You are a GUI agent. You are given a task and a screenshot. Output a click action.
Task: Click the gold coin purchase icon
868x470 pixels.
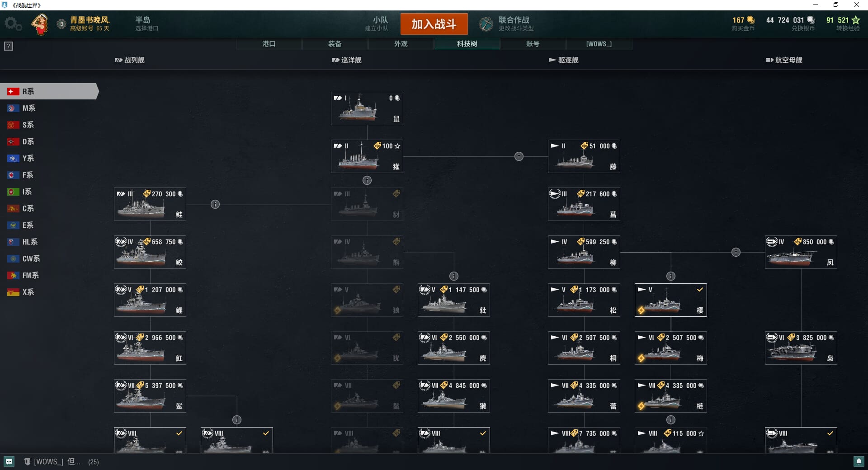[750, 20]
